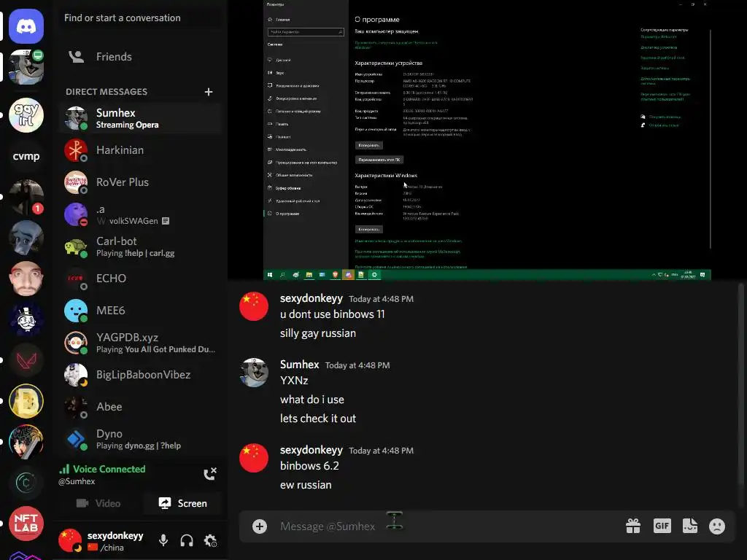This screenshot has height=560, width=747.
Task: Click the attach file plus button
Action: 260,526
